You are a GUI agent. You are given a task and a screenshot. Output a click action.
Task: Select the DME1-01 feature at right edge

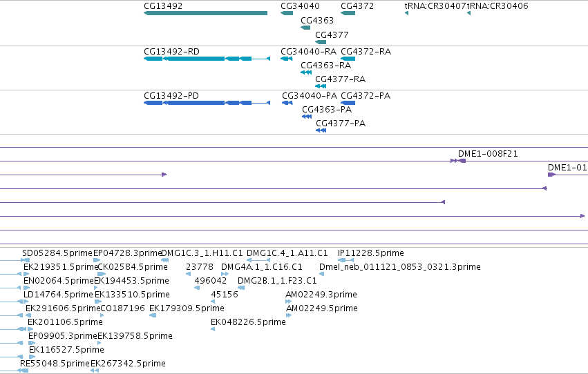pyautogui.click(x=568, y=175)
